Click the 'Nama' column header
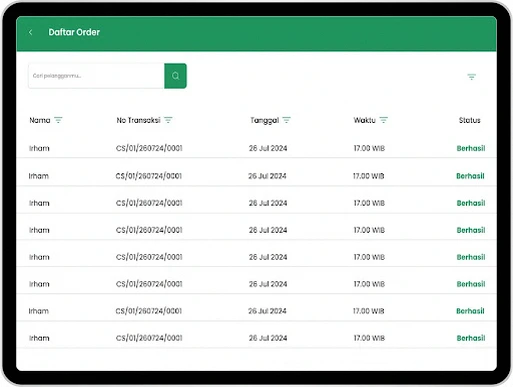This screenshot has width=513, height=387. point(40,120)
